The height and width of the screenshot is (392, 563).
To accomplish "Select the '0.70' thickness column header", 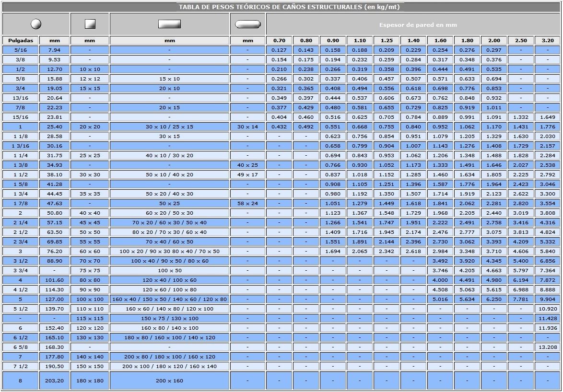I will (x=280, y=41).
